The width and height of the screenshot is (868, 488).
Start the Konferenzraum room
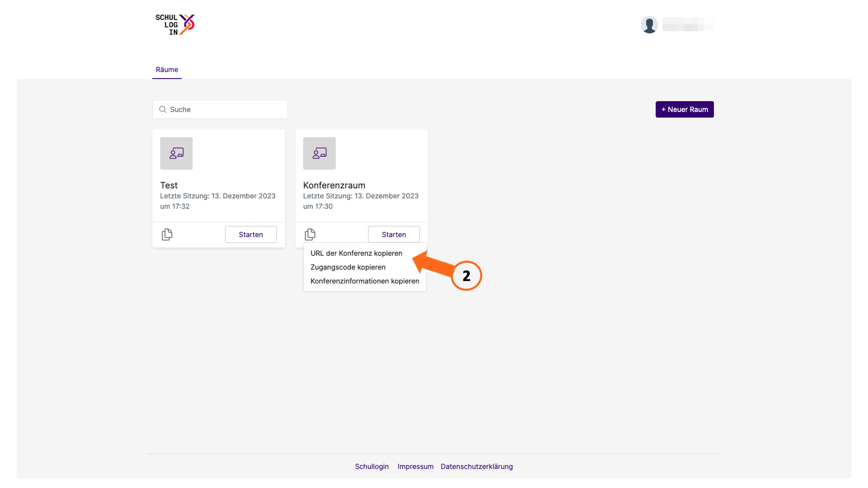point(394,235)
